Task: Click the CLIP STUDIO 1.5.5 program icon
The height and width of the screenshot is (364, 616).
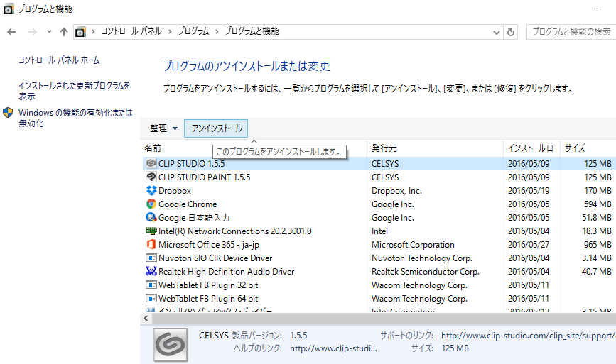Action: [x=151, y=163]
